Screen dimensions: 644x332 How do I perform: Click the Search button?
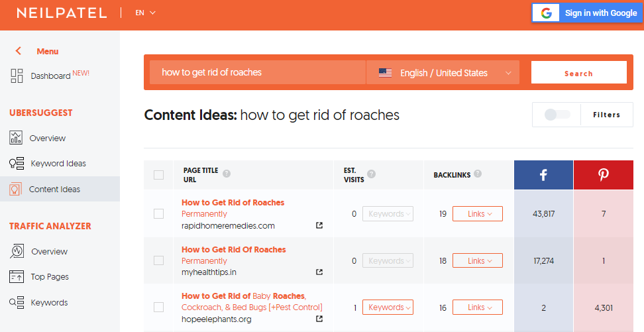click(578, 73)
